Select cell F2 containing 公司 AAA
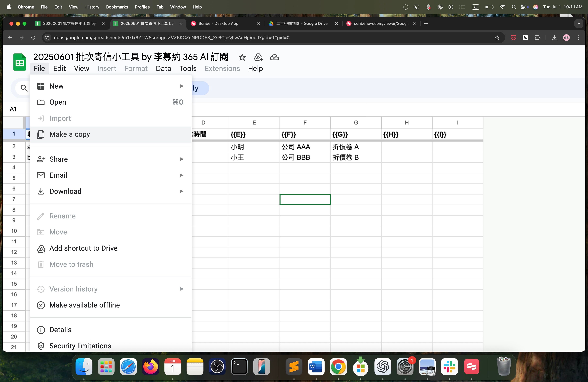The image size is (588, 382). [305, 147]
